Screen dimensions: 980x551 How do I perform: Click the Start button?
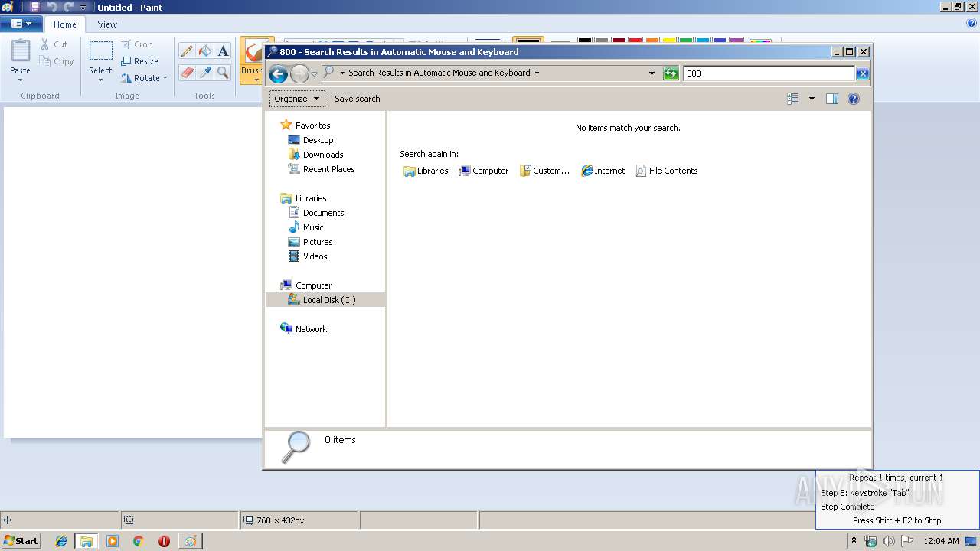(21, 541)
